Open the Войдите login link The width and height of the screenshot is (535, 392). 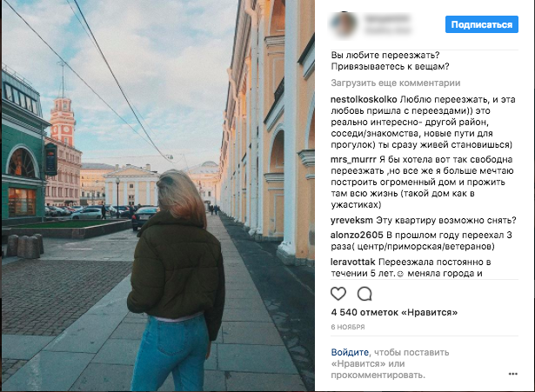[350, 352]
